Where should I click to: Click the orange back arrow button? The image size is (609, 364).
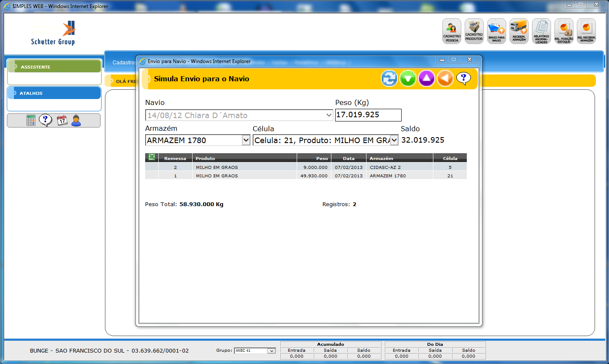[x=445, y=79]
